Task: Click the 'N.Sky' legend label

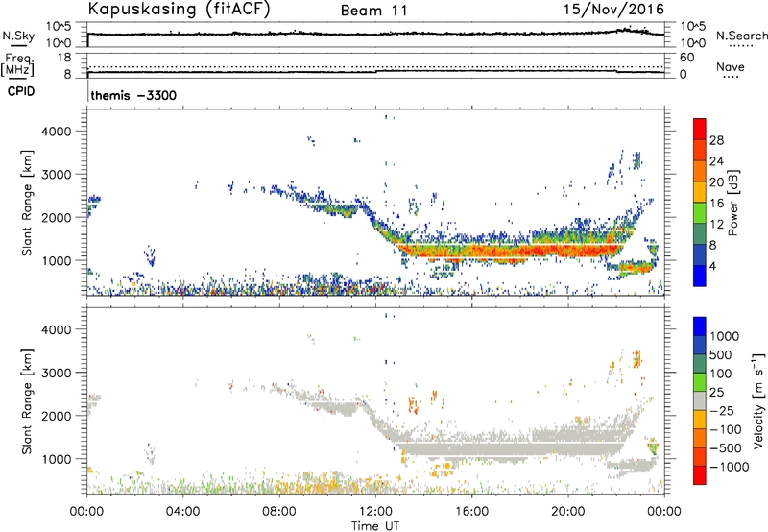Action: [x=18, y=36]
